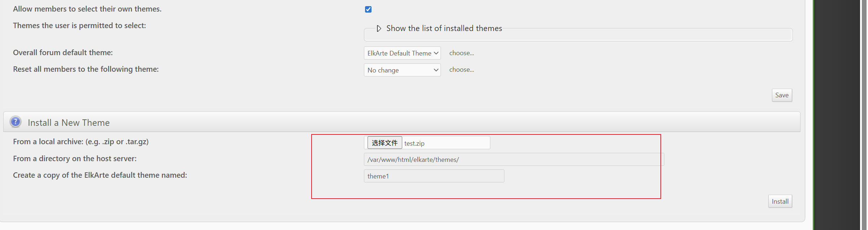Click the Install a New Theme header
The height and width of the screenshot is (230, 868).
point(69,123)
